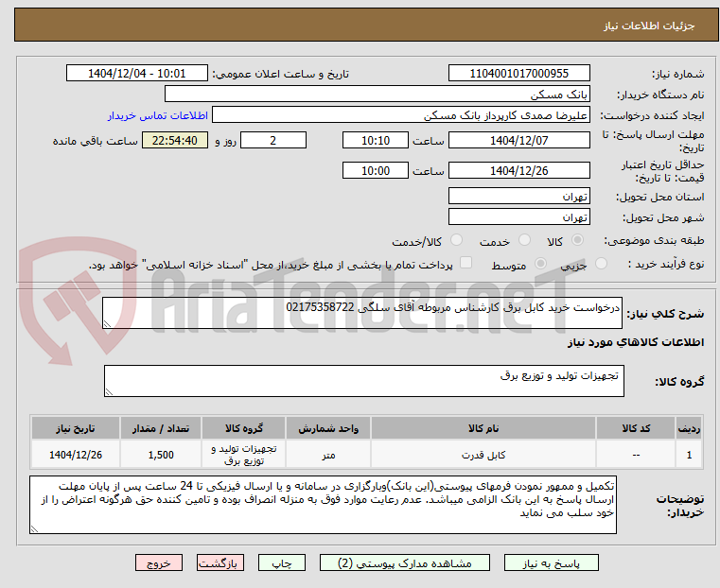Click the گروه کالا column header

click(244, 428)
